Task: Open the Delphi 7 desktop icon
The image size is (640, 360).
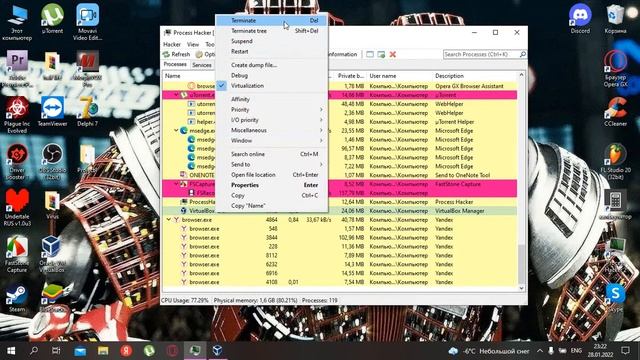Action: pos(87,111)
